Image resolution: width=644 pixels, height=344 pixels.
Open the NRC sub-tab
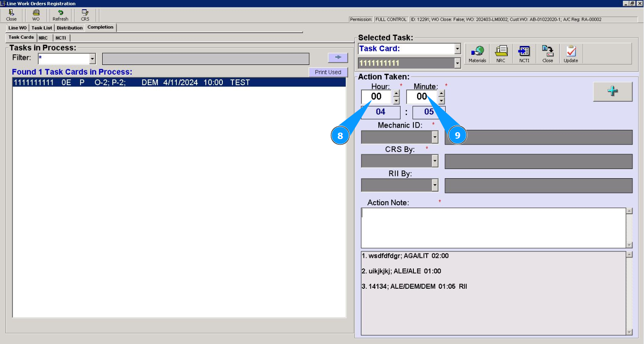click(43, 38)
